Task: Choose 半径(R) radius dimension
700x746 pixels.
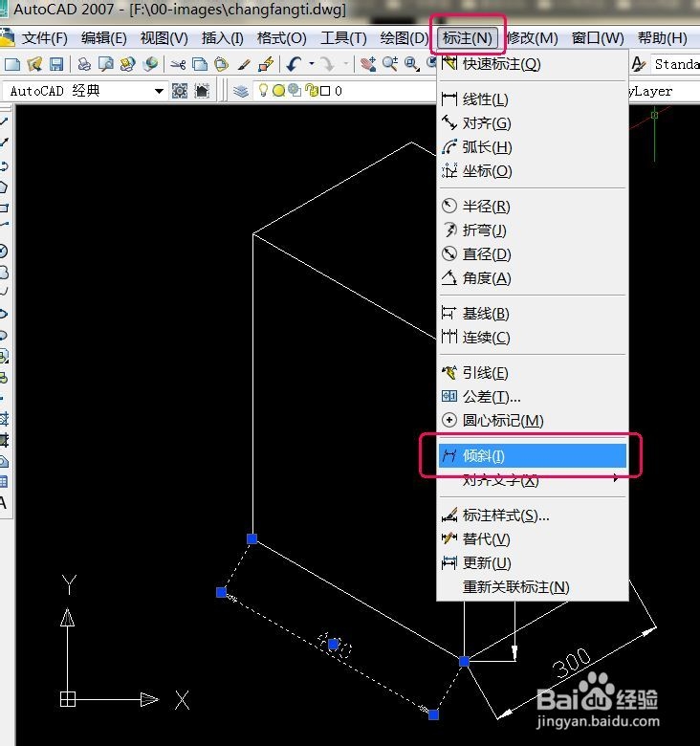Action: tap(532, 207)
